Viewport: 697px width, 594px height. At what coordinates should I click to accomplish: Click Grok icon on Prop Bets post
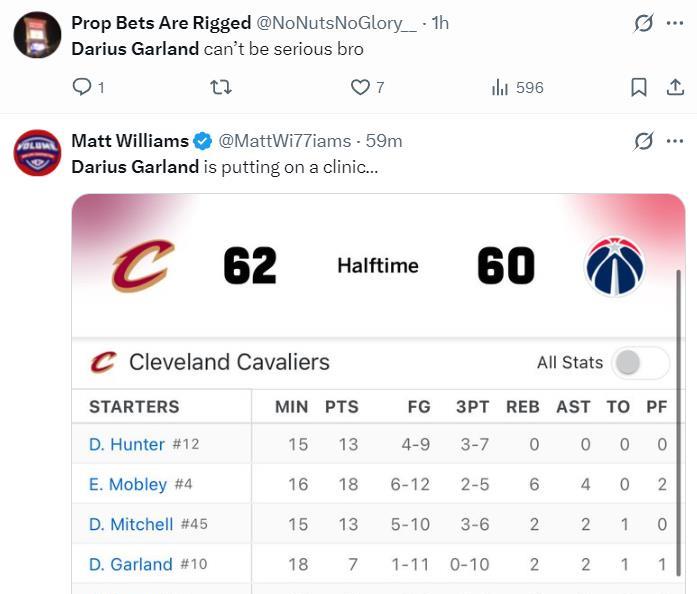point(644,24)
